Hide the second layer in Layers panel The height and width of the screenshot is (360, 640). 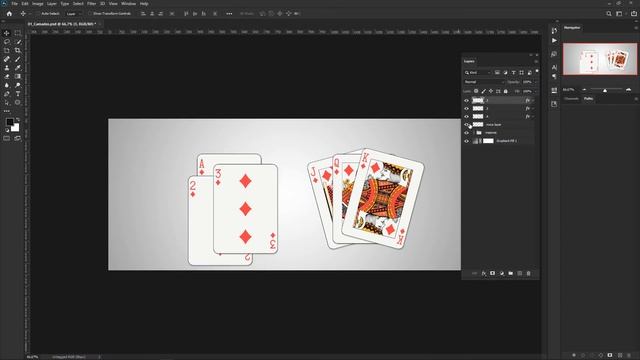[467, 108]
